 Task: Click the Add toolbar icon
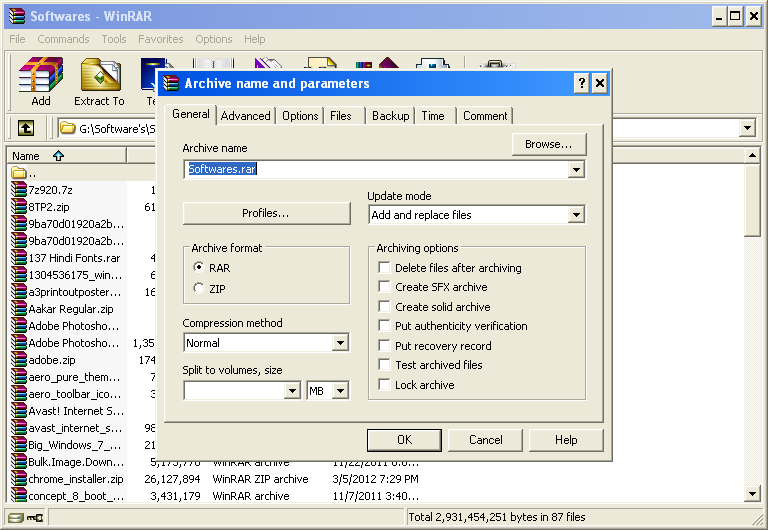coord(41,81)
